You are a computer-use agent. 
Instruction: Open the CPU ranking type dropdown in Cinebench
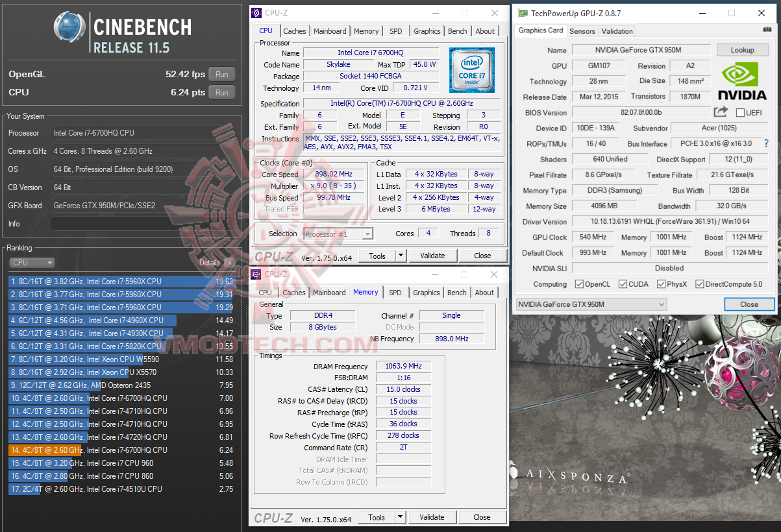(32, 263)
